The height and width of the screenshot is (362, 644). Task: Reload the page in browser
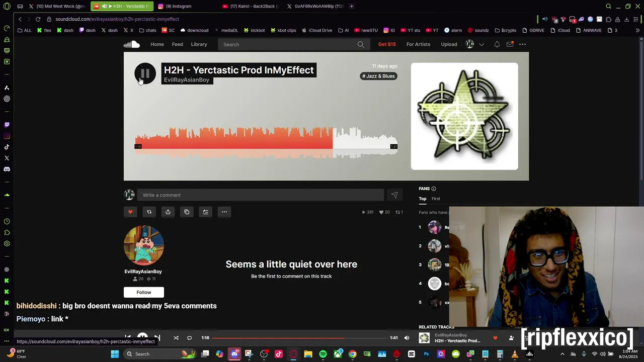coord(38,19)
